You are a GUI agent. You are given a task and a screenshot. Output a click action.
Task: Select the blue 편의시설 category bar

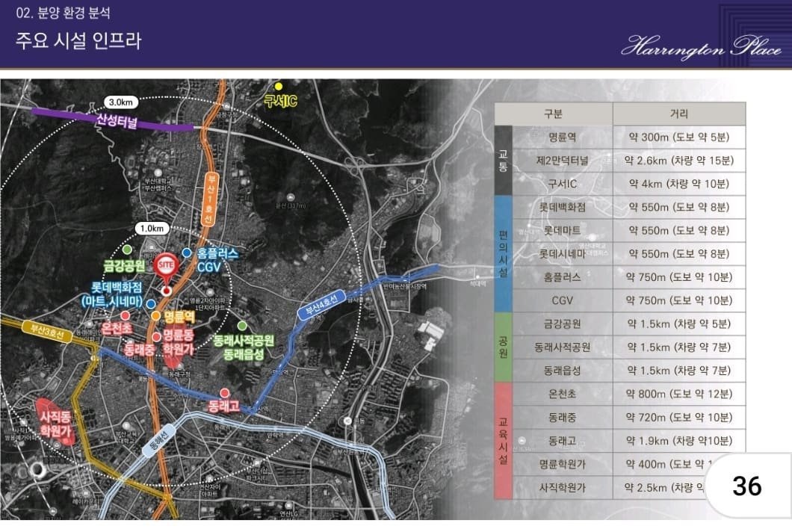[503, 254]
